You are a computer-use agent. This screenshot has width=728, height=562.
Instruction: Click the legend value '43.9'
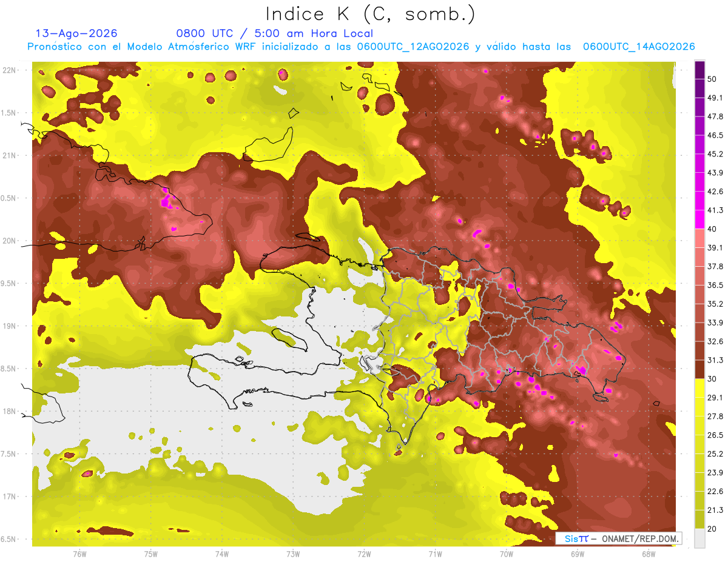pos(715,173)
